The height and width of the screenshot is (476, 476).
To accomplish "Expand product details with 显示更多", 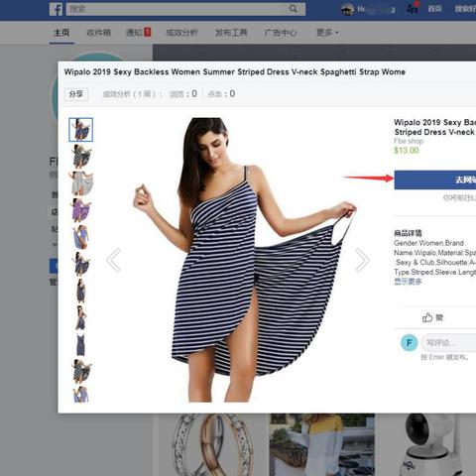I will [x=408, y=282].
